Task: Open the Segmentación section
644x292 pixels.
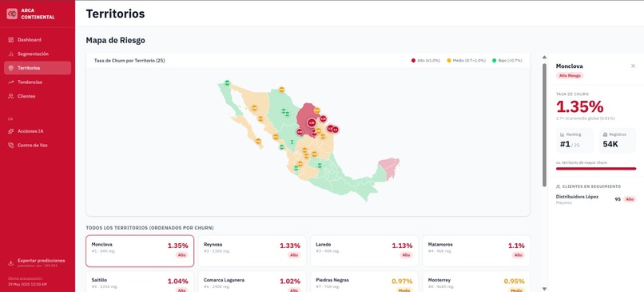Action: coord(38,54)
